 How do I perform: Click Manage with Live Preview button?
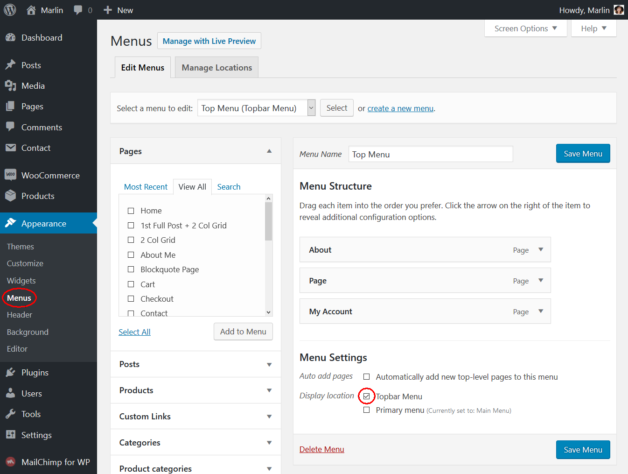[x=209, y=41]
